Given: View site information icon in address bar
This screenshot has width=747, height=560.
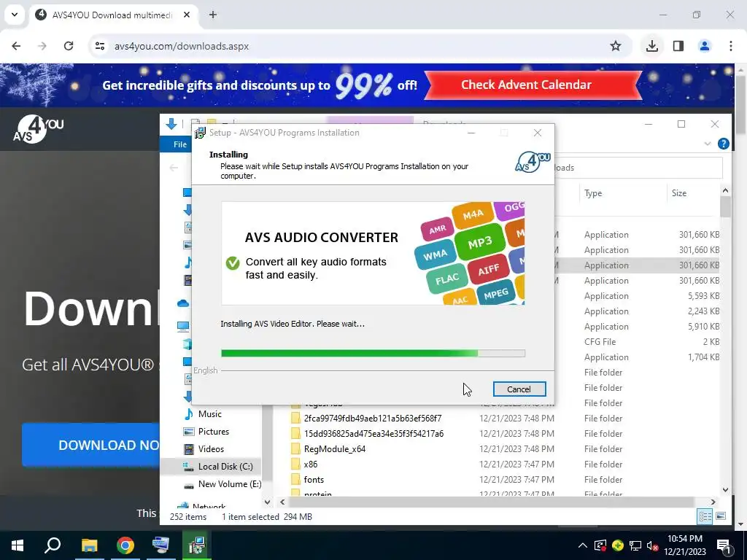Looking at the screenshot, I should [x=99, y=46].
